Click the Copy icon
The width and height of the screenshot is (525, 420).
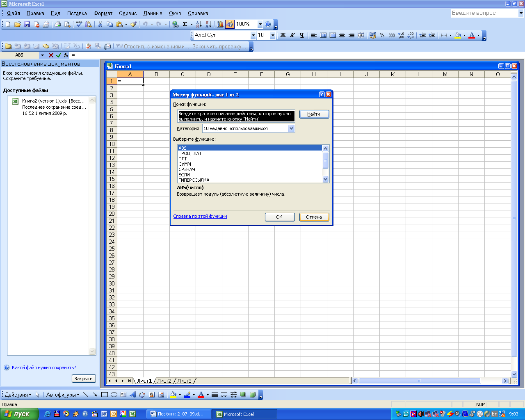(110, 24)
